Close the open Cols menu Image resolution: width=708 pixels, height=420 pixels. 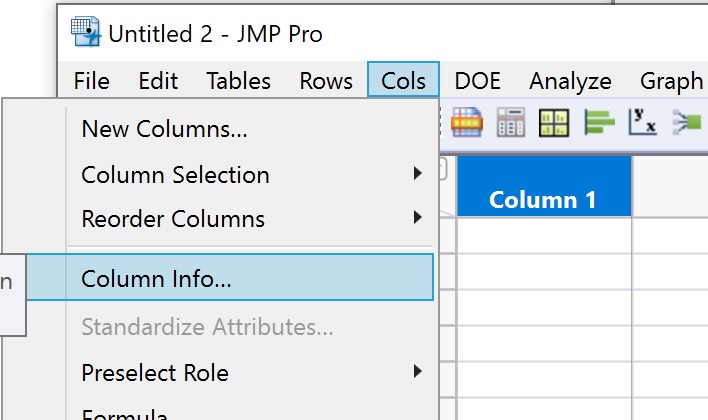(x=403, y=80)
